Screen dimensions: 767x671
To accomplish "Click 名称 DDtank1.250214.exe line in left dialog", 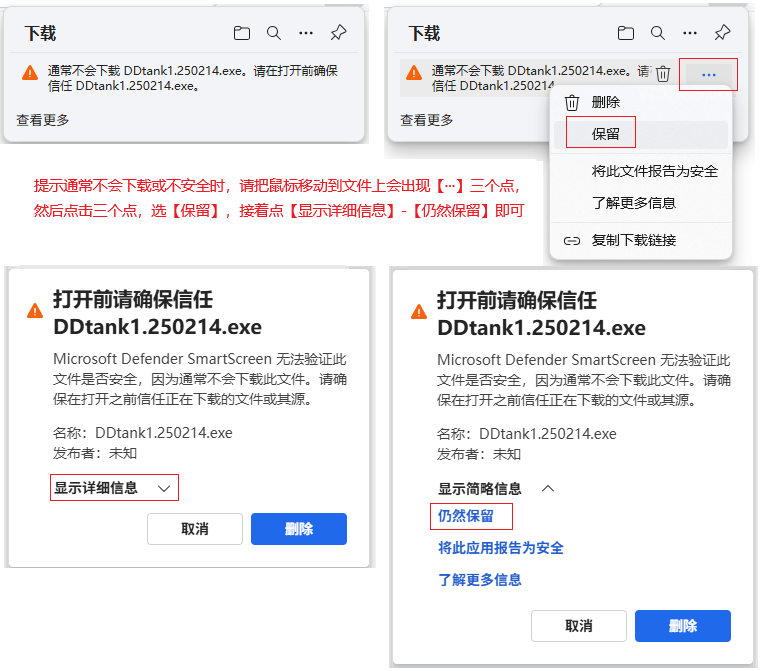I will point(143,433).
